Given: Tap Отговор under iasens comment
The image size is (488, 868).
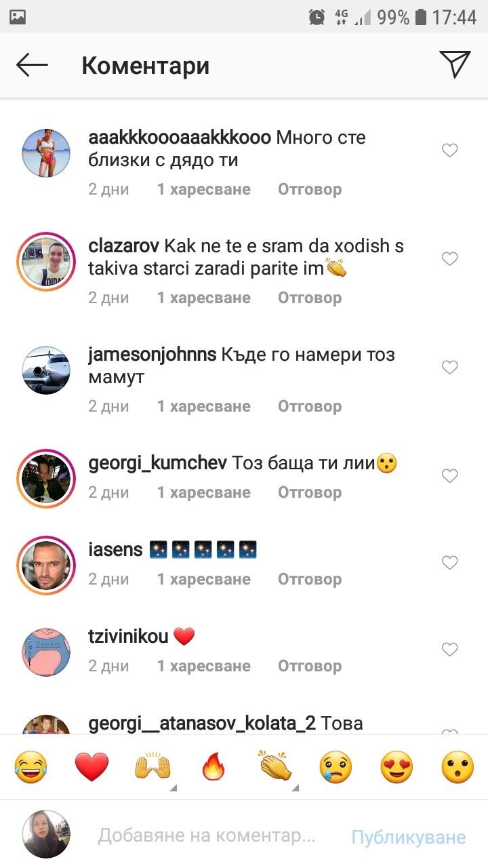Looking at the screenshot, I should pyautogui.click(x=310, y=579).
